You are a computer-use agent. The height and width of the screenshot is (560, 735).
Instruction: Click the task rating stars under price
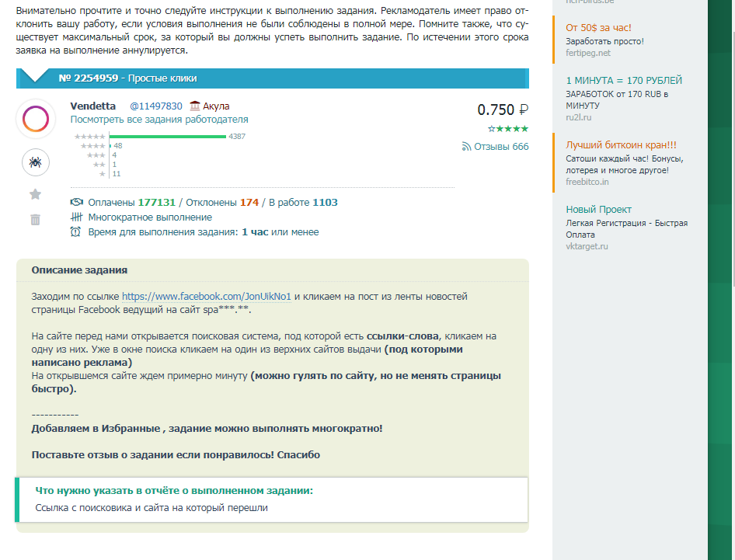click(x=508, y=128)
